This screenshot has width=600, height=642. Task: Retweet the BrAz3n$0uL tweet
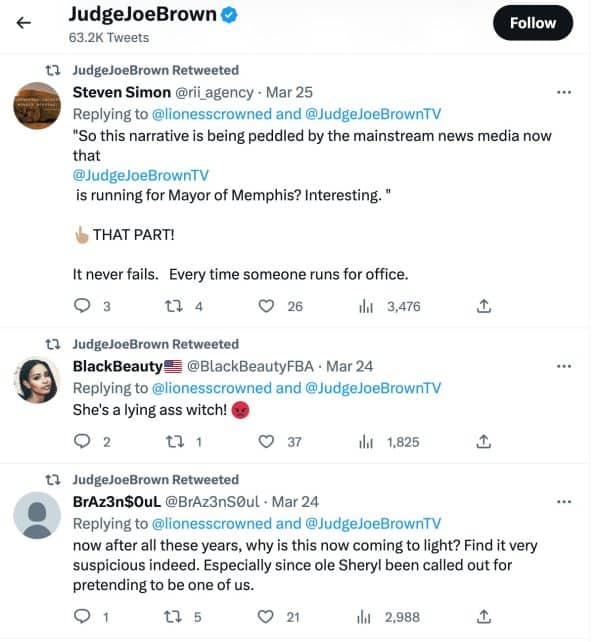[176, 616]
